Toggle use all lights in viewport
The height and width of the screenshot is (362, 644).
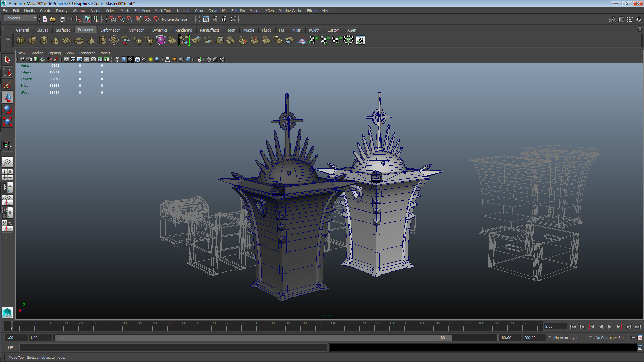click(151, 59)
